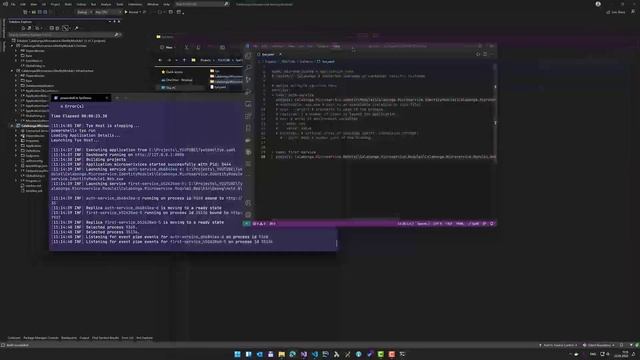The image size is (640, 360).
Task: Expand the Dependencies node under the Infrastructure project
Action: [x=16, y=76]
